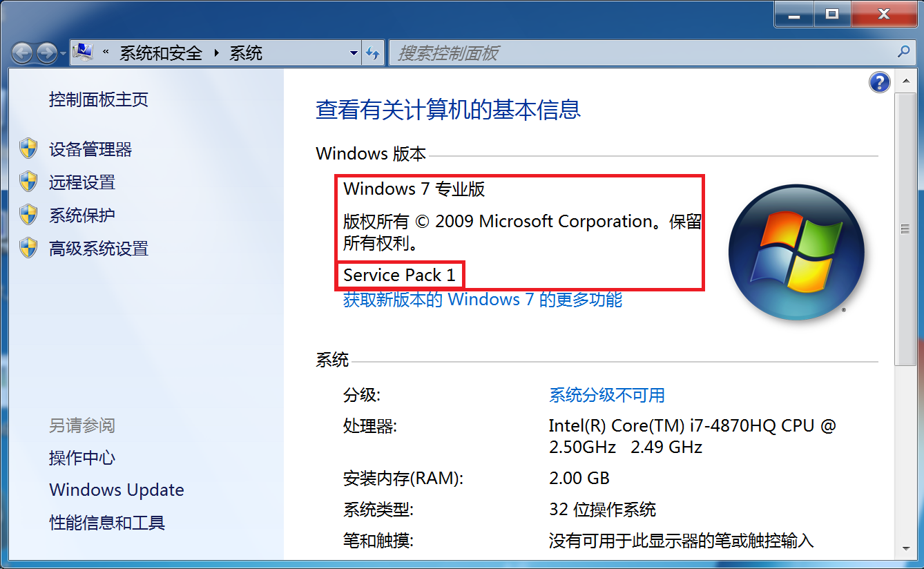Close the System window
This screenshot has height=569, width=924.
883,14
